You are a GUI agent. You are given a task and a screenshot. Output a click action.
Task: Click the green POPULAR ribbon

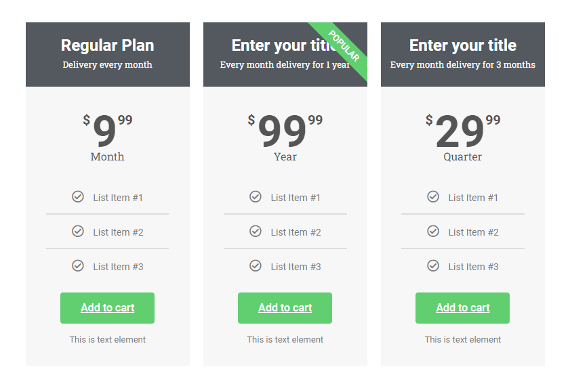pyautogui.click(x=344, y=46)
